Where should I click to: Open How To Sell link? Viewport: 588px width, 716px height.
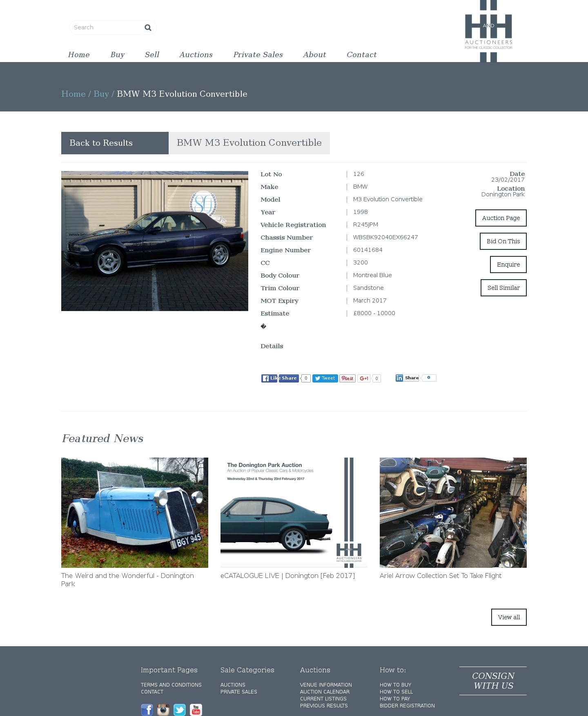[396, 692]
